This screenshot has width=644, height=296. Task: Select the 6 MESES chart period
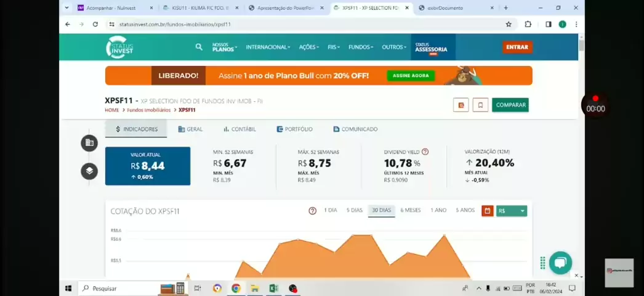coord(410,210)
